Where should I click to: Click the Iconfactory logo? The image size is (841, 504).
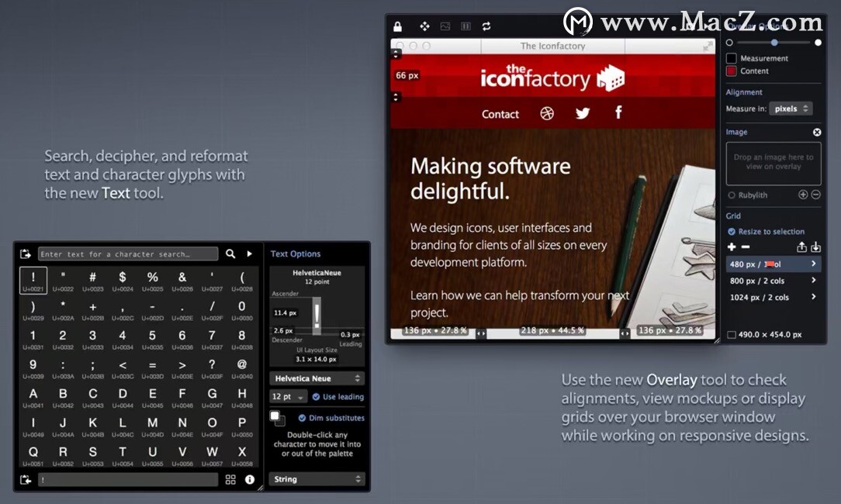point(552,78)
